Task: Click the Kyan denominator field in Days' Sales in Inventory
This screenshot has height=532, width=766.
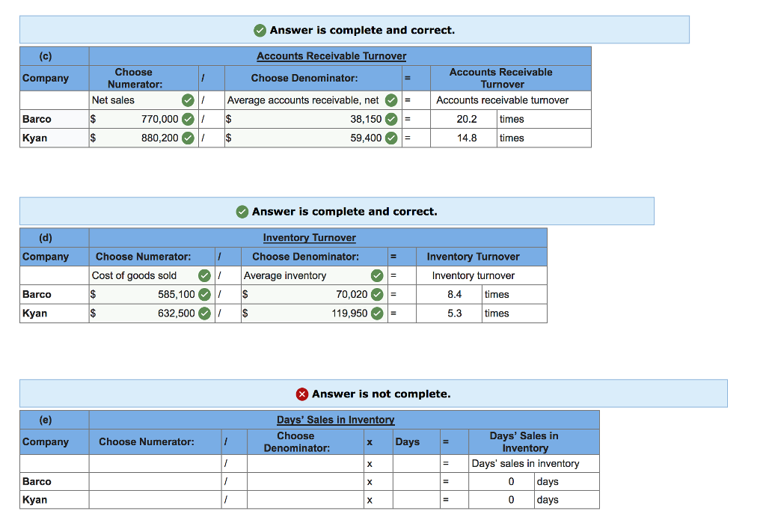Action: coord(305,500)
